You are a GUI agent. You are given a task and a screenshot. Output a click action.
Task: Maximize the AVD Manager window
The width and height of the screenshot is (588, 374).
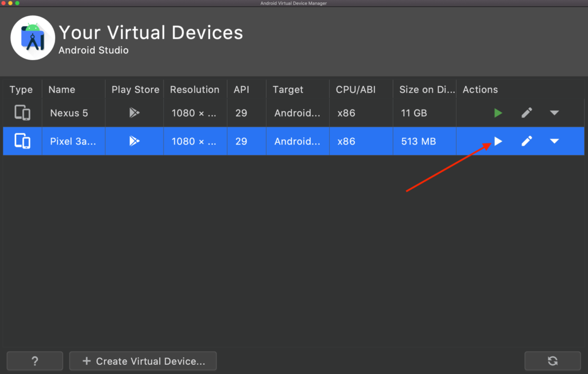[x=17, y=3]
